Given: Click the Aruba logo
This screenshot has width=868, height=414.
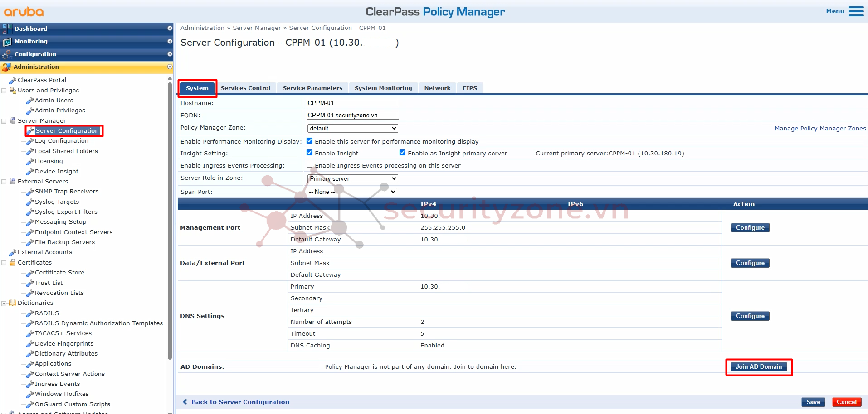Looking at the screenshot, I should [x=24, y=12].
